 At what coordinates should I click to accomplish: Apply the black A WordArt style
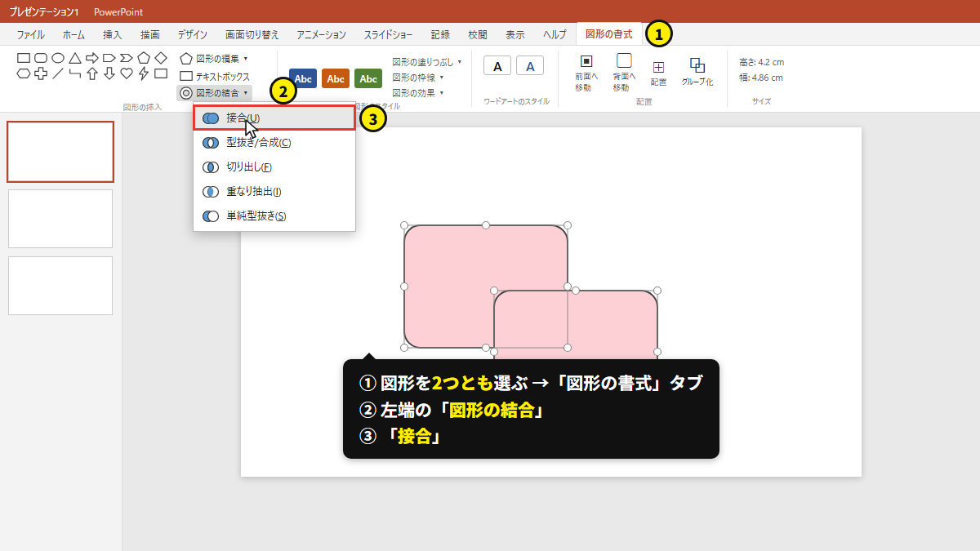coord(497,66)
